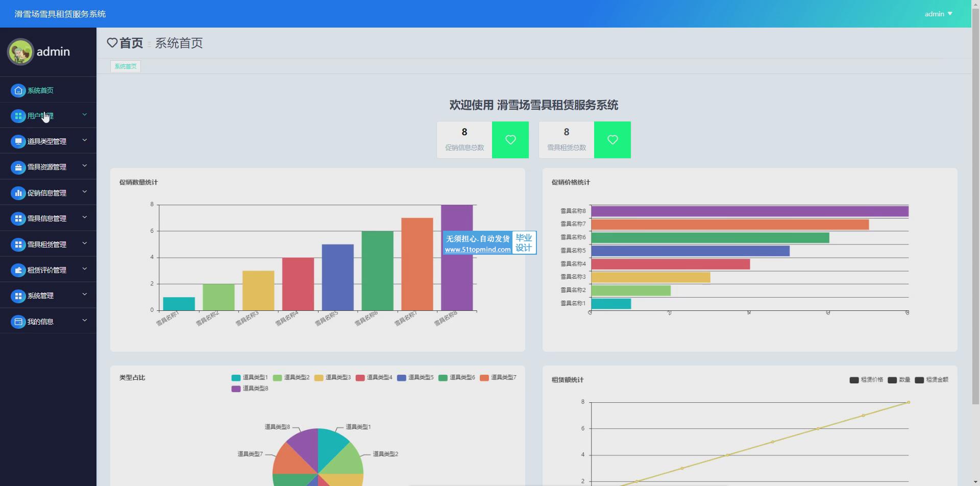Click the heart icon beside 首页 heading

(x=112, y=43)
